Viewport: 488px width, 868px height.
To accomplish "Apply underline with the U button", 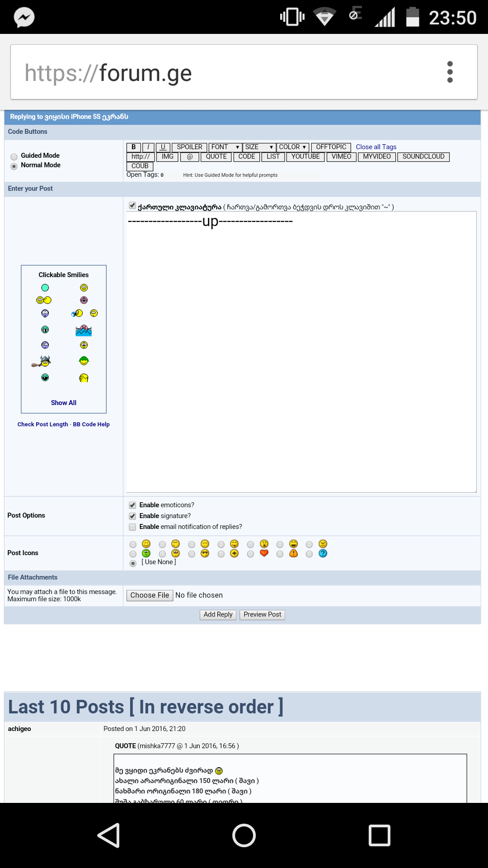I will [x=163, y=147].
